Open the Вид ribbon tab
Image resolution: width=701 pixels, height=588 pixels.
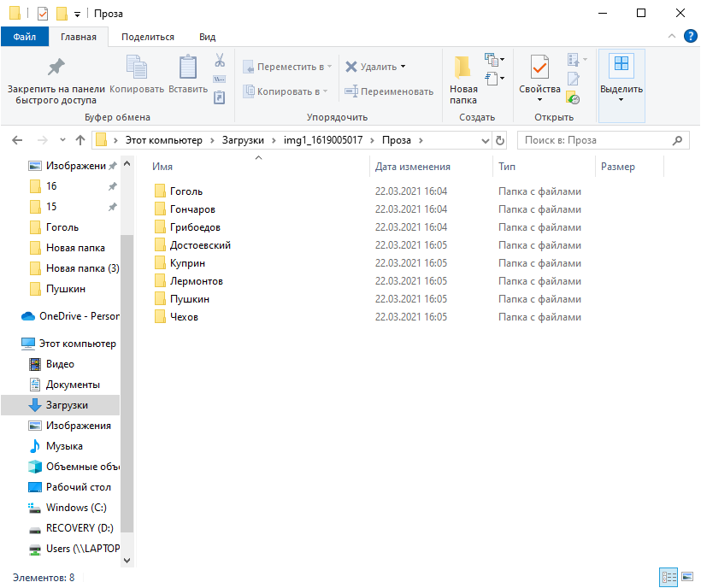tap(208, 37)
